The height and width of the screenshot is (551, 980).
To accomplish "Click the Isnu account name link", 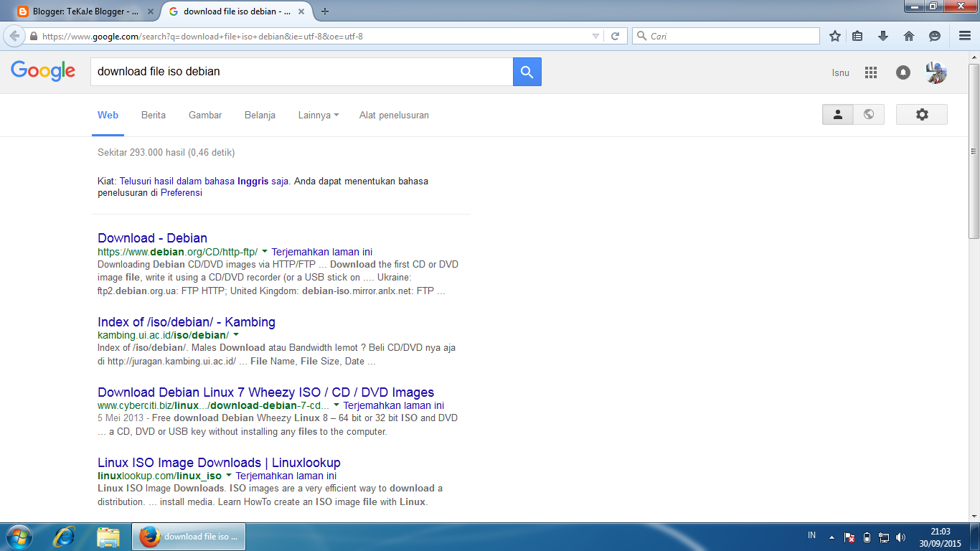I will point(840,72).
